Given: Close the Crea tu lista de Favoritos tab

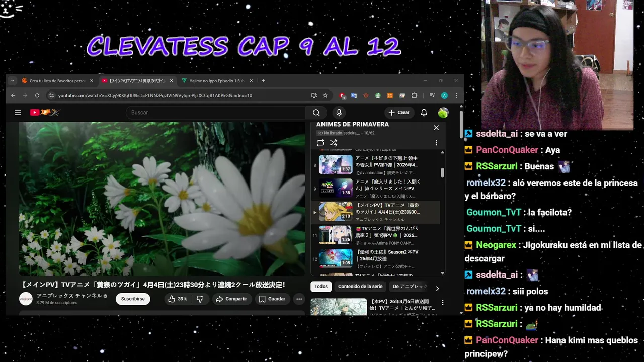Looking at the screenshot, I should point(92,81).
